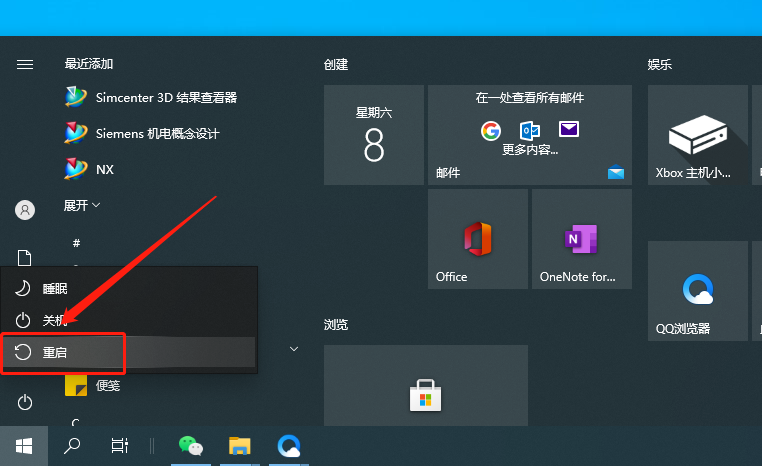Open the 便笺 sticky notes app
Screen dimensions: 762x466
point(93,385)
